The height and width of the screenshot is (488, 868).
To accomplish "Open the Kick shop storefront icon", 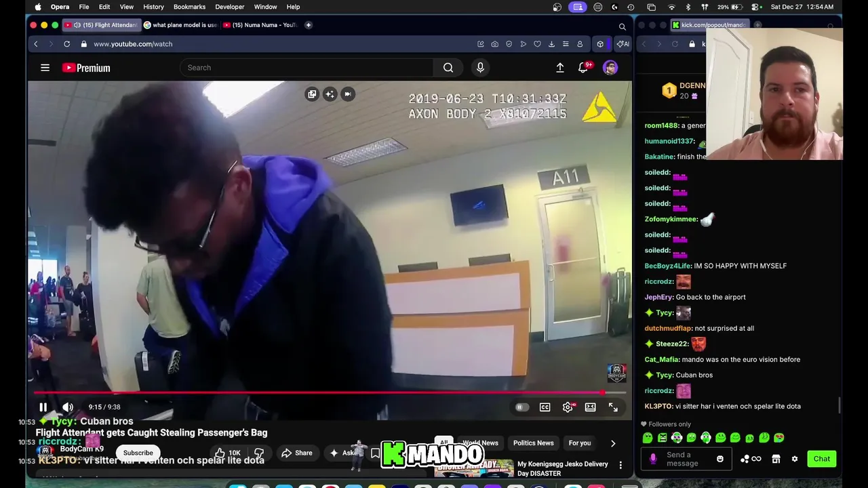I will pyautogui.click(x=776, y=459).
